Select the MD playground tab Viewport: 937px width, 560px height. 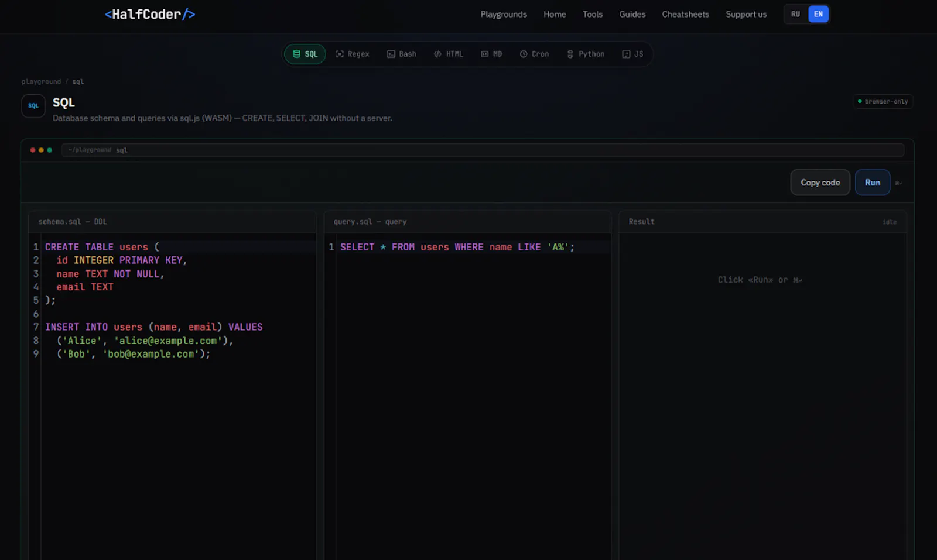(491, 54)
